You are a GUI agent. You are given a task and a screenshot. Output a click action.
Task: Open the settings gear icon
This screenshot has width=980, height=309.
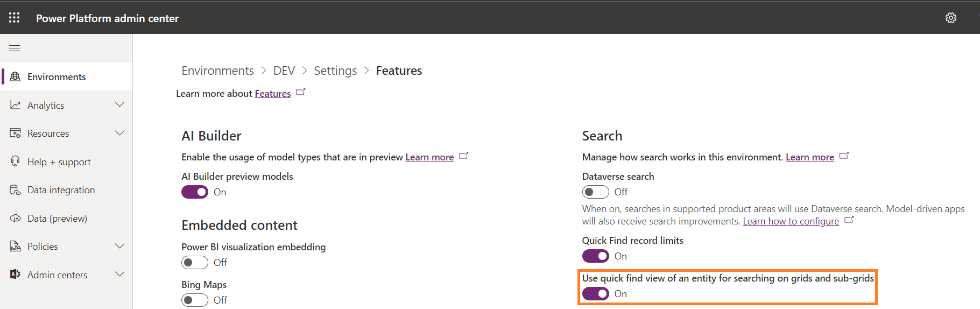click(950, 18)
